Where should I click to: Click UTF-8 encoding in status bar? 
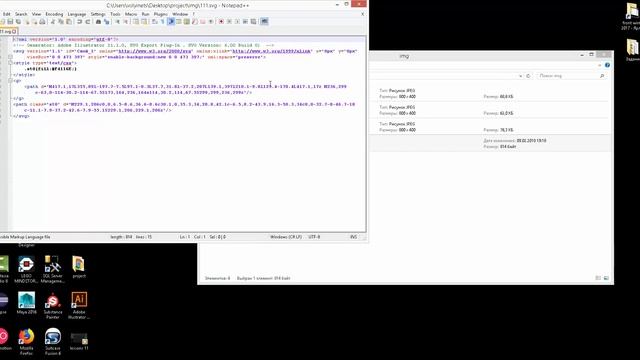coord(314,237)
